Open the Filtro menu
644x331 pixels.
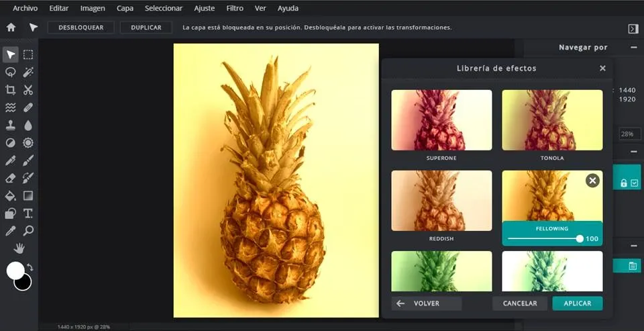(x=235, y=9)
